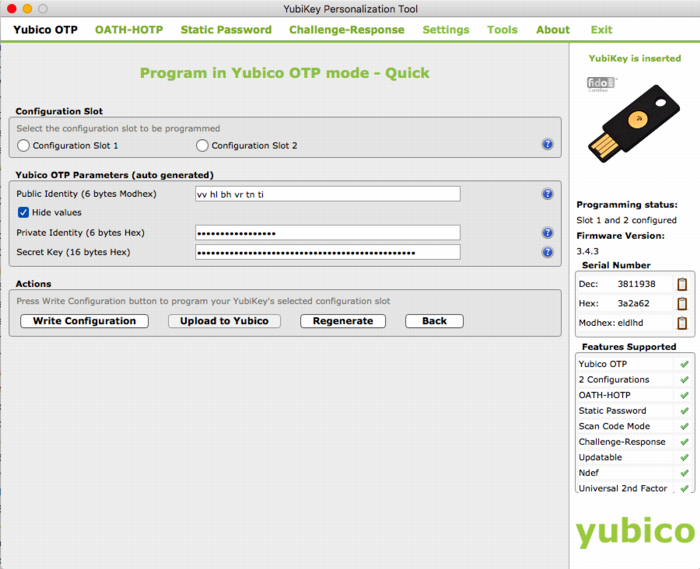
Task: Copy modhex serial number to clipboard
Action: tap(682, 323)
